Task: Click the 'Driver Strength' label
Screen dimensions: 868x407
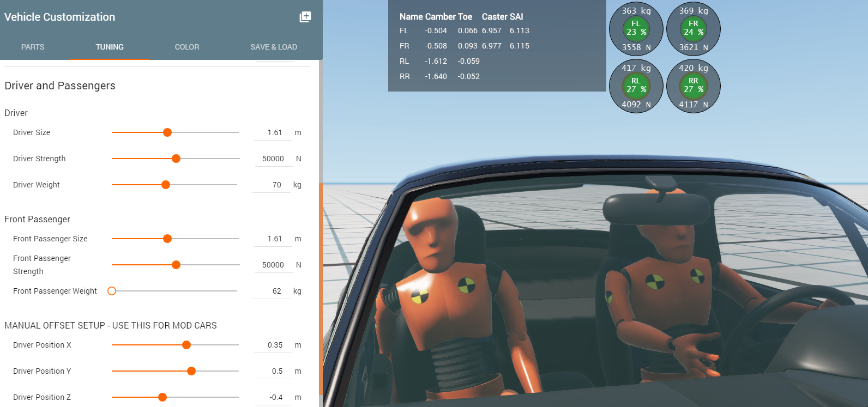Action: (39, 159)
